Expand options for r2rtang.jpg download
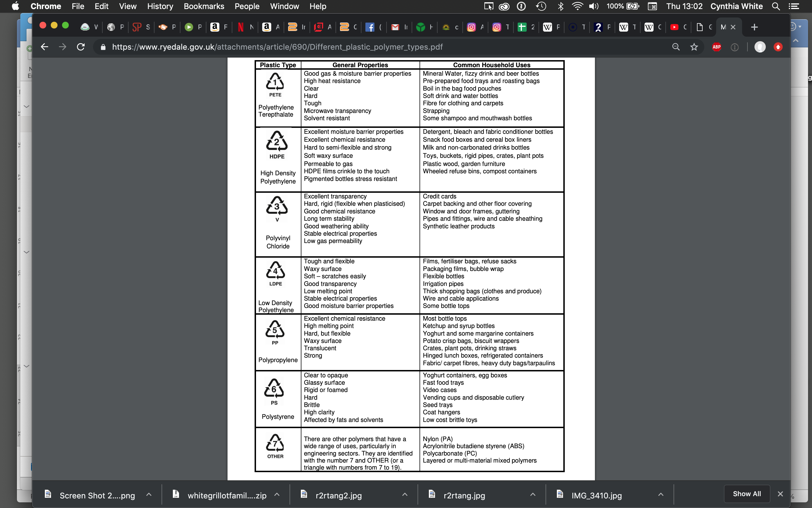Image resolution: width=812 pixels, height=508 pixels. (x=533, y=494)
